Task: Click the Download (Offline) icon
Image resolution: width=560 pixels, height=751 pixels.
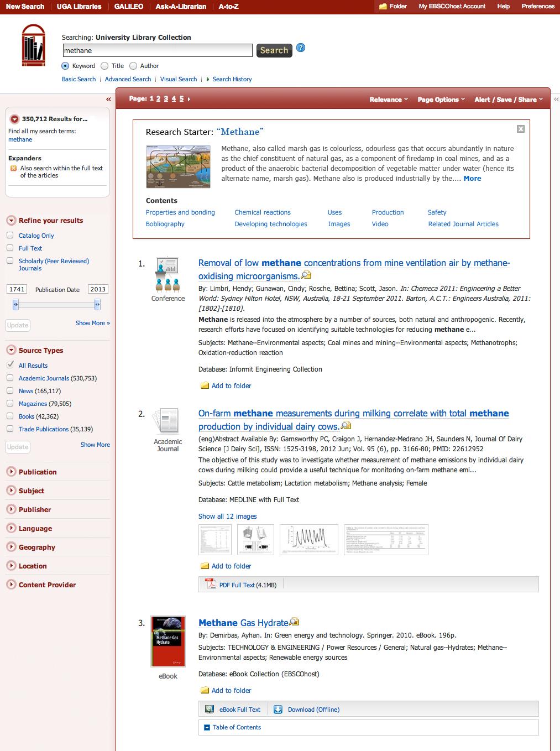Action: pyautogui.click(x=278, y=709)
